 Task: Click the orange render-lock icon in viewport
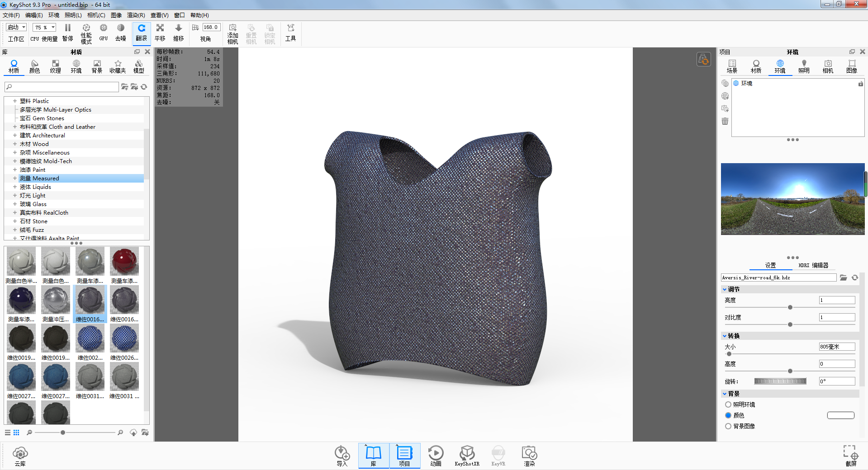tap(704, 59)
